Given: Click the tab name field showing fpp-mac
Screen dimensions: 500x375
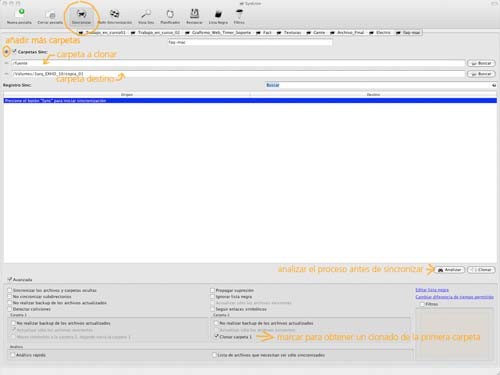Looking at the screenshot, I should [250, 43].
